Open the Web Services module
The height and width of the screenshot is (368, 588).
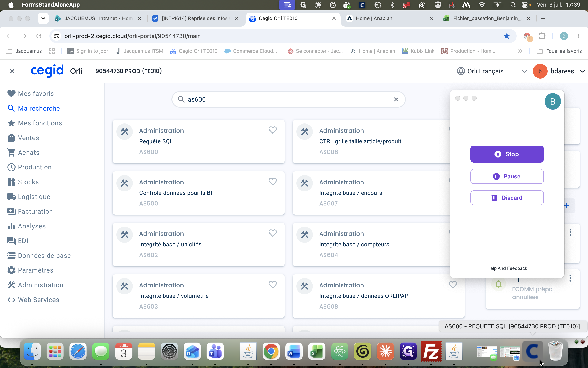[x=33, y=300]
